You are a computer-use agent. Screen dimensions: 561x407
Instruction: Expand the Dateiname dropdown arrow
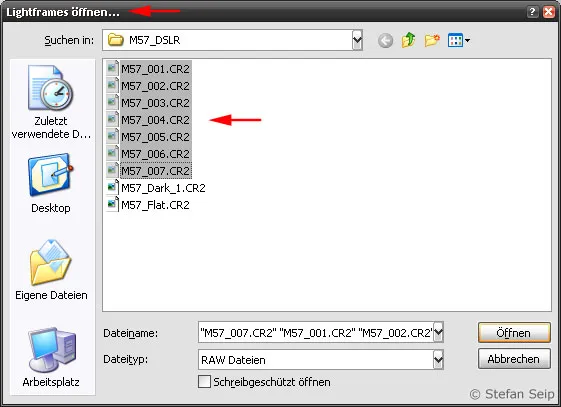point(438,333)
